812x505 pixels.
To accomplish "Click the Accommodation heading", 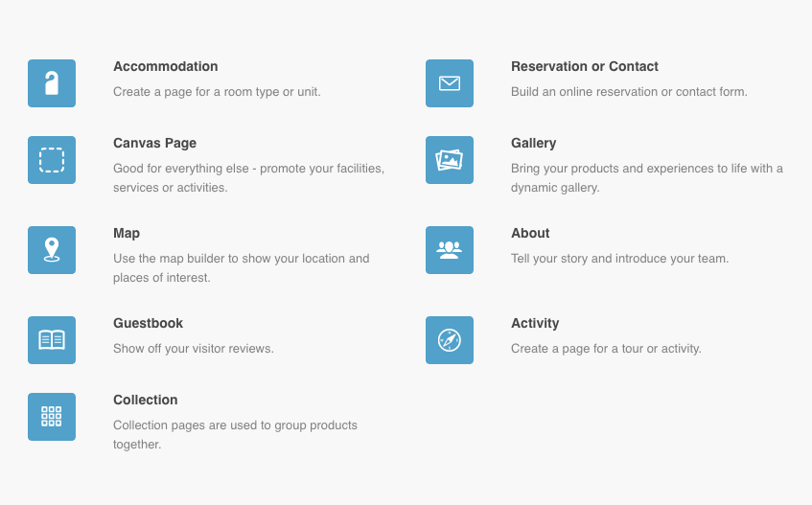I will [x=165, y=66].
